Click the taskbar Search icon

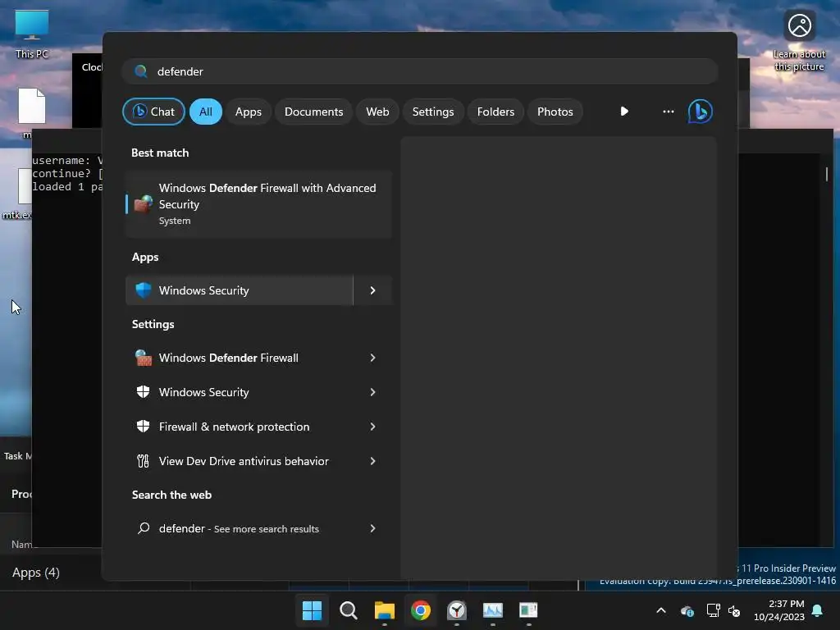point(348,610)
